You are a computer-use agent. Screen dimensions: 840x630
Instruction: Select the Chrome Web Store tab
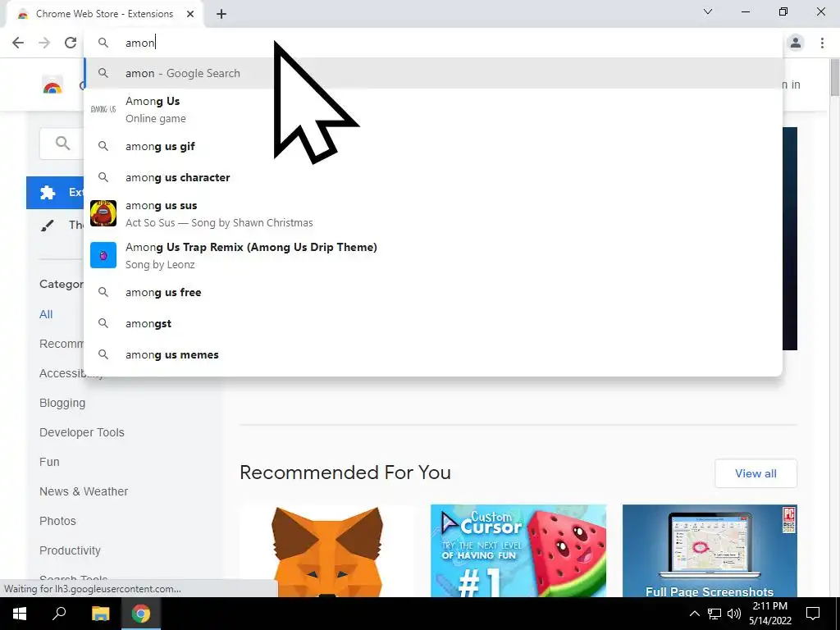[x=104, y=14]
